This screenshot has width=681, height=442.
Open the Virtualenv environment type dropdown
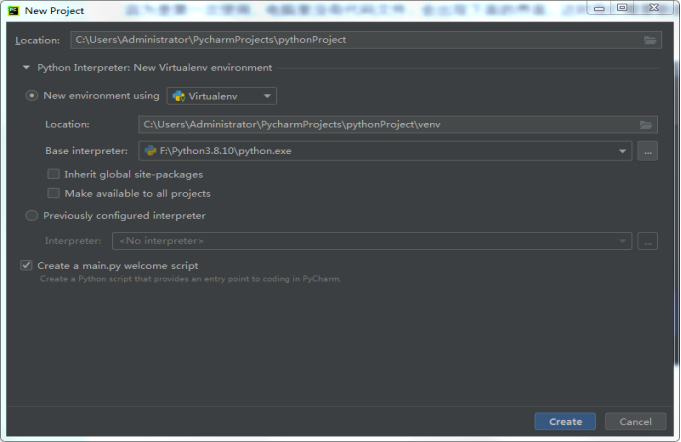coord(221,96)
